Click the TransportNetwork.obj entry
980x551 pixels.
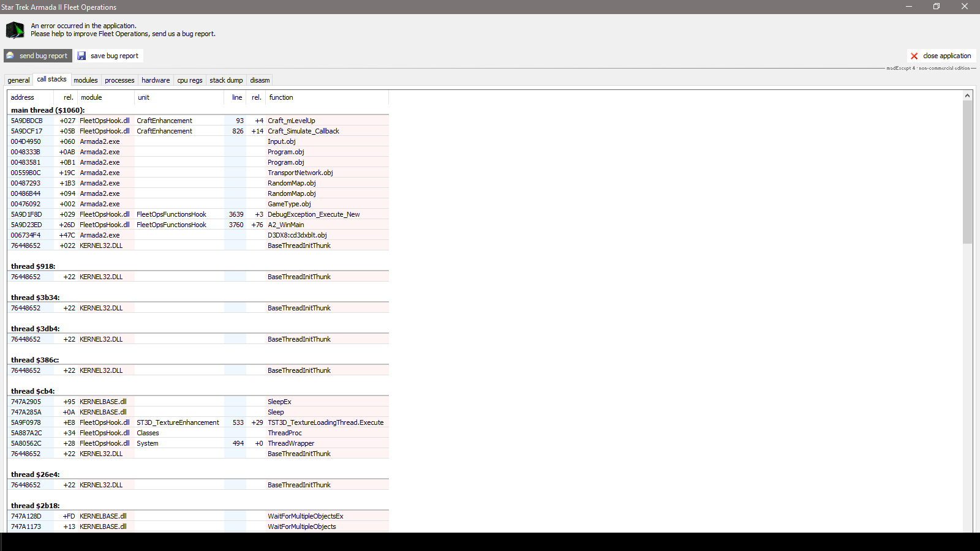pos(300,173)
